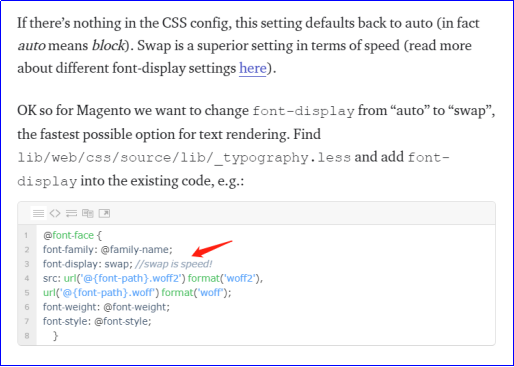Viewport: 514px width, 367px height.
Task: Click line number 6 in code gutter
Action: coord(27,307)
